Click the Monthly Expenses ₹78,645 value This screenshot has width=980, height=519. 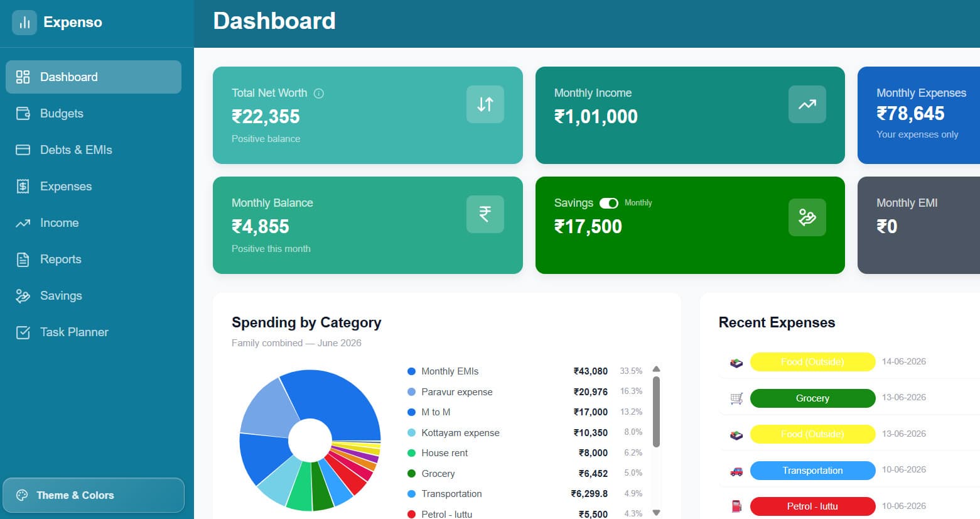pyautogui.click(x=910, y=114)
